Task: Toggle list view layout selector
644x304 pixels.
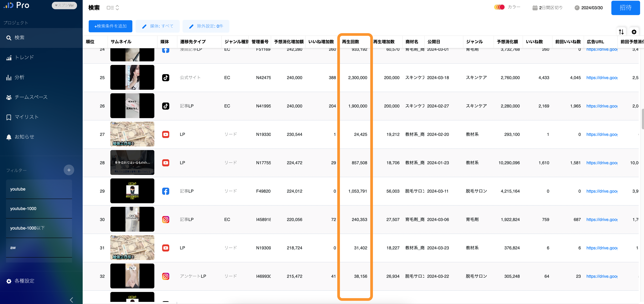Action: (113, 8)
